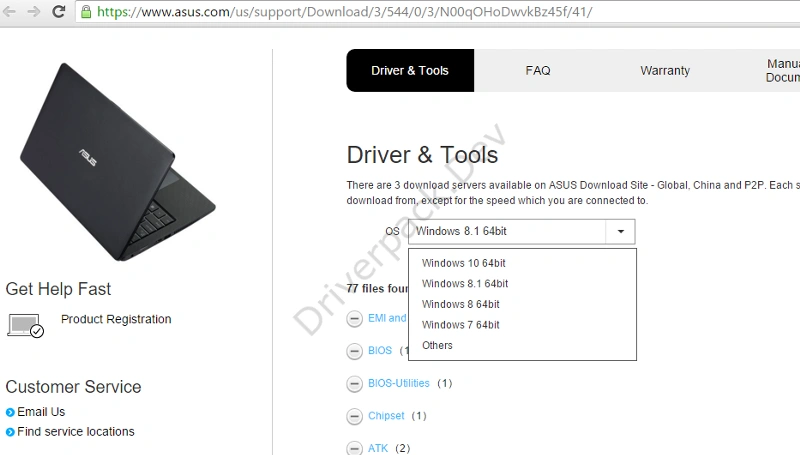Open the BIOS category link
Image resolution: width=800 pixels, height=455 pixels.
(380, 350)
